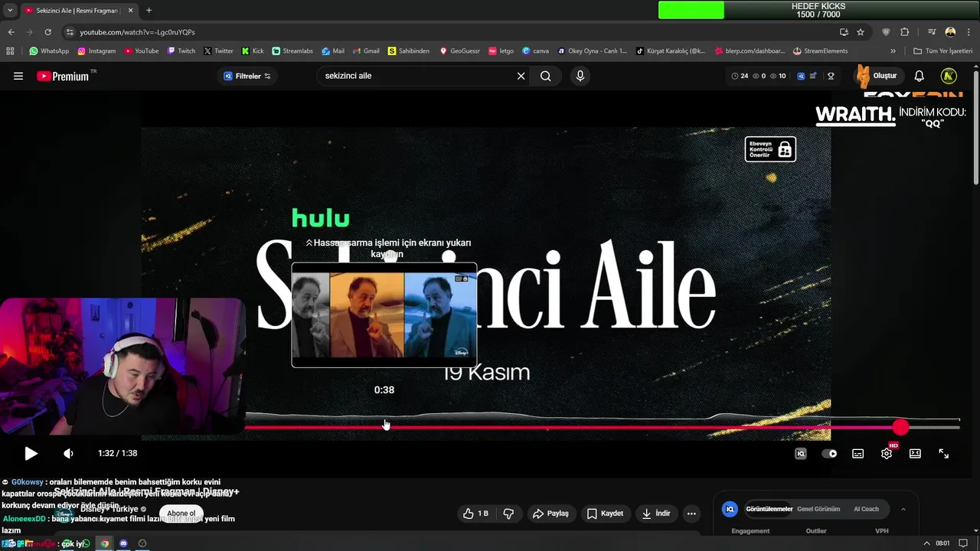
Task: Go to YouTube Premium home logo
Action: (x=63, y=76)
